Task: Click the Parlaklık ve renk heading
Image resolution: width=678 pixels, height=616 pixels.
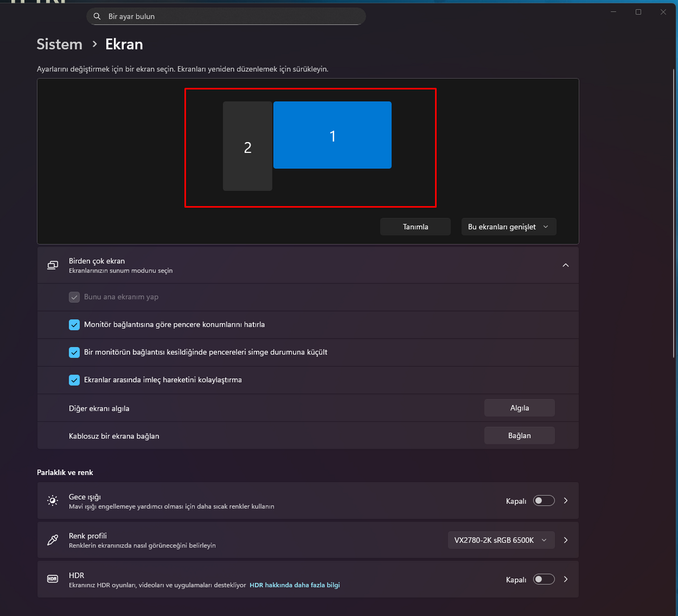Action: tap(65, 472)
